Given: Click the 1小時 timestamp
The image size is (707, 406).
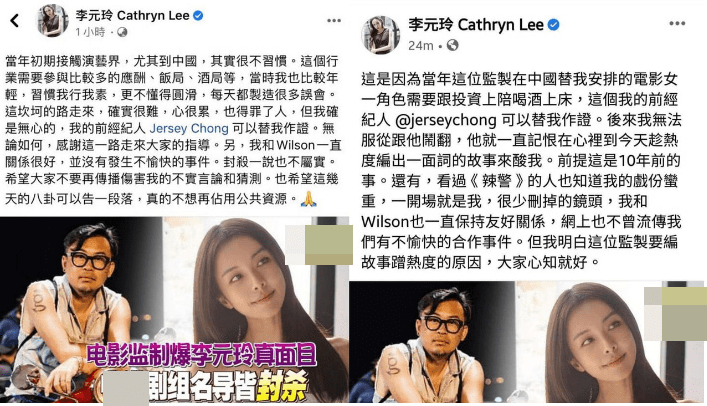Looking at the screenshot, I should tap(90, 32).
